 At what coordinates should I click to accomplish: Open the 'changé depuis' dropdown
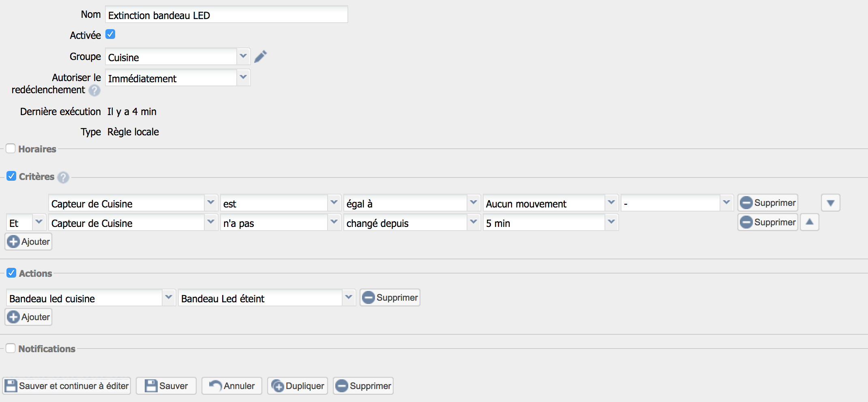point(412,222)
